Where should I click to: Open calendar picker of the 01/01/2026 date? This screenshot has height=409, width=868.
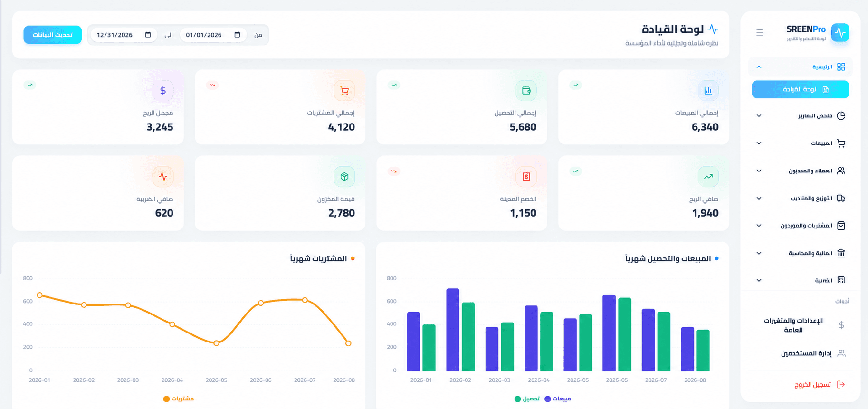(237, 35)
